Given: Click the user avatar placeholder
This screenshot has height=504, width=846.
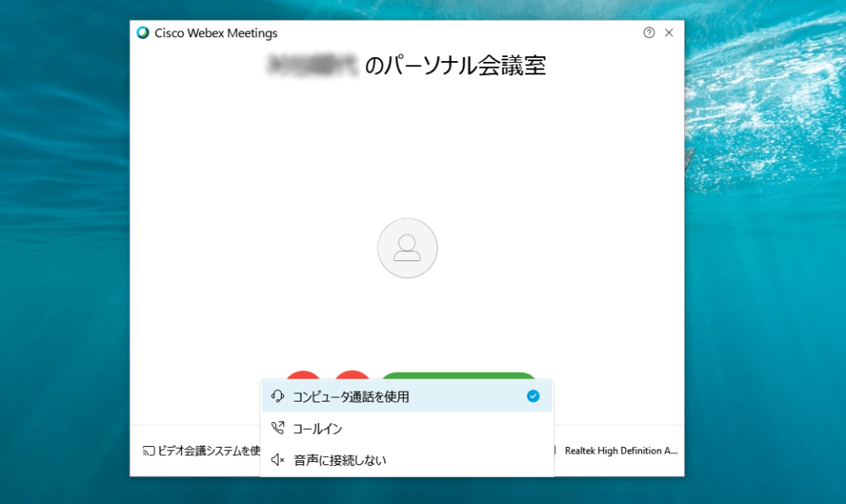Looking at the screenshot, I should pyautogui.click(x=407, y=248).
